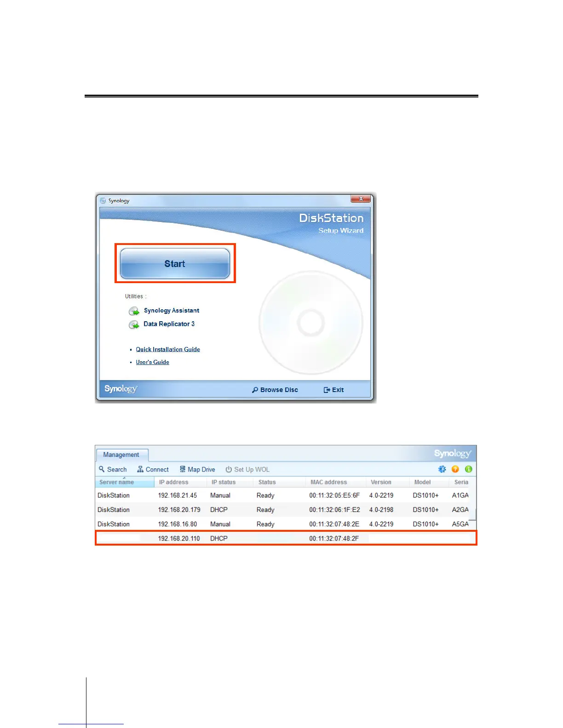Image resolution: width=563 pixels, height=728 pixels.
Task: Click the Search toolbar button
Action: 113,469
